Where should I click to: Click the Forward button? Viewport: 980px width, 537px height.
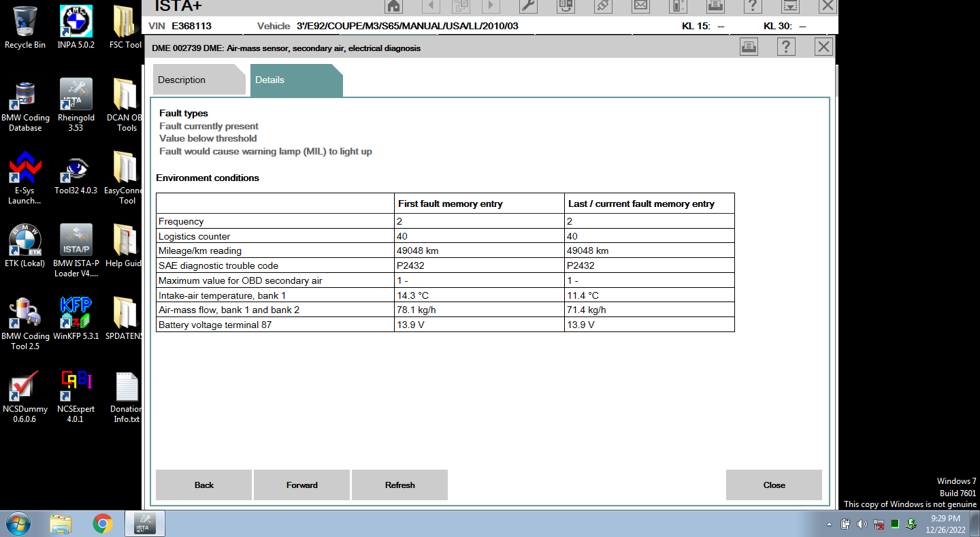click(x=301, y=485)
